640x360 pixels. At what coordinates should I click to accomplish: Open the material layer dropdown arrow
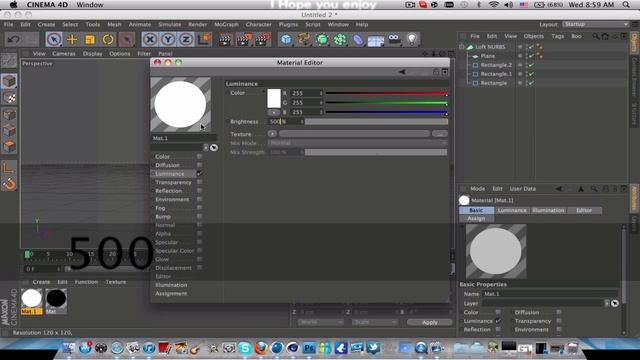point(607,303)
